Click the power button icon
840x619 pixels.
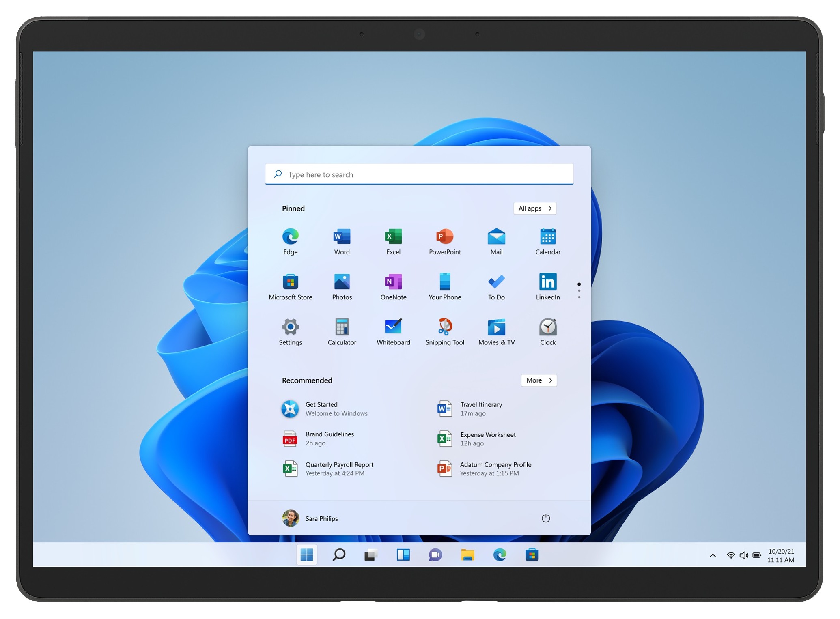(545, 518)
